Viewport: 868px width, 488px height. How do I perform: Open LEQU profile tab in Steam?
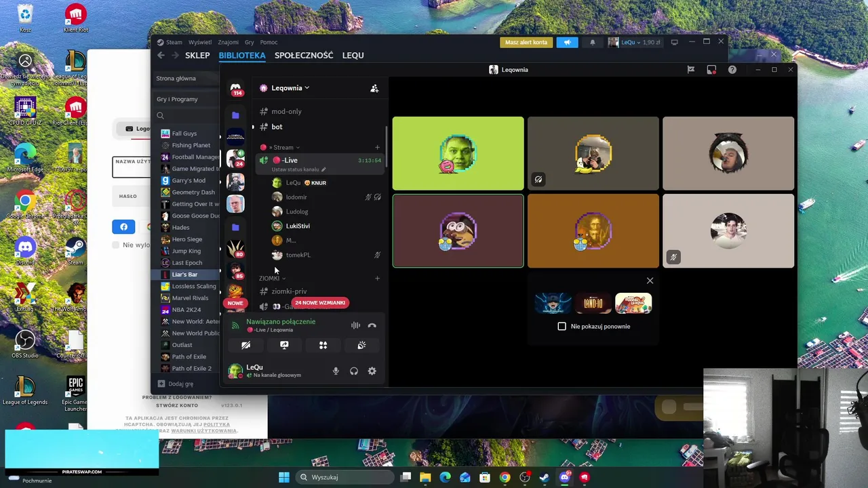(x=353, y=56)
